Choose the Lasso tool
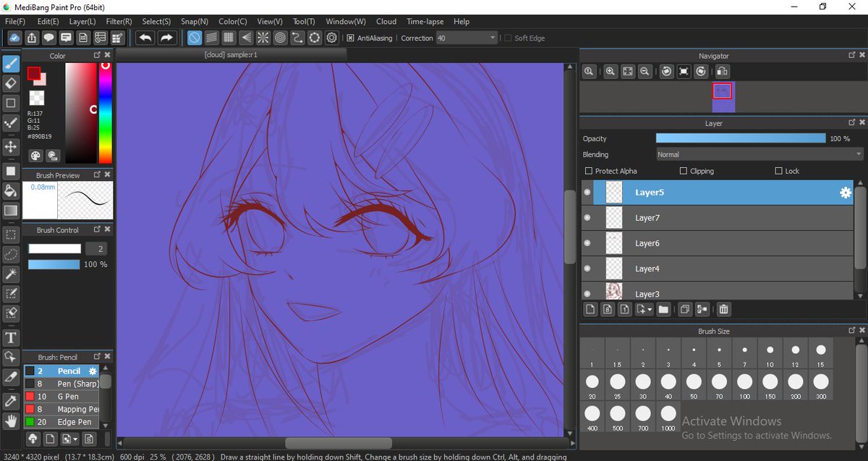Screen dimensions: 868x461 point(11,254)
